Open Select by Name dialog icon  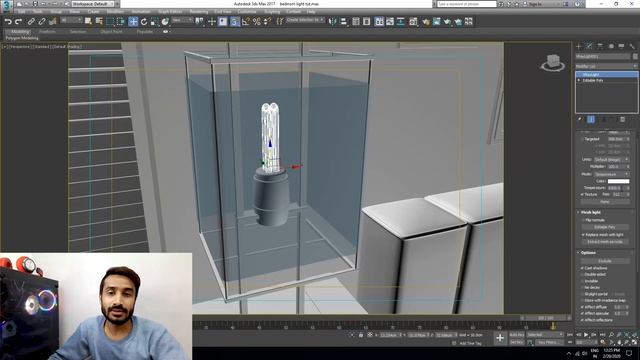(99, 22)
